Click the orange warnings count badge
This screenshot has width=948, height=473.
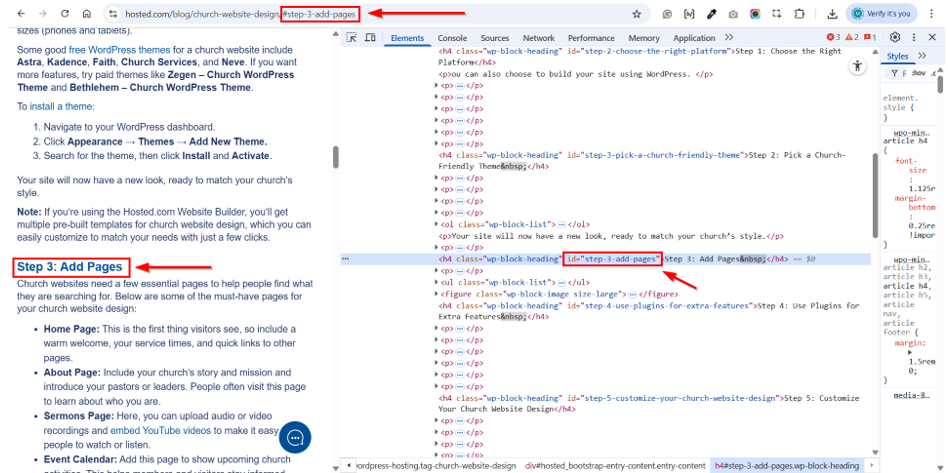tap(852, 37)
